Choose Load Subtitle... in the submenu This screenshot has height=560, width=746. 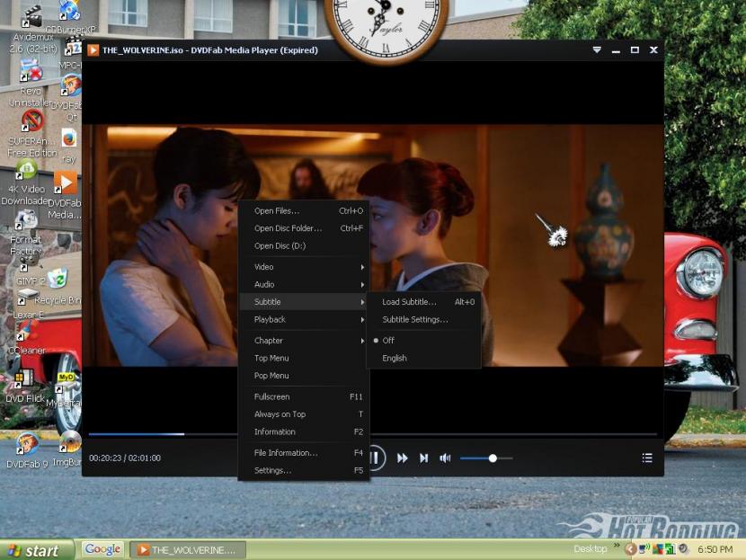coord(423,302)
